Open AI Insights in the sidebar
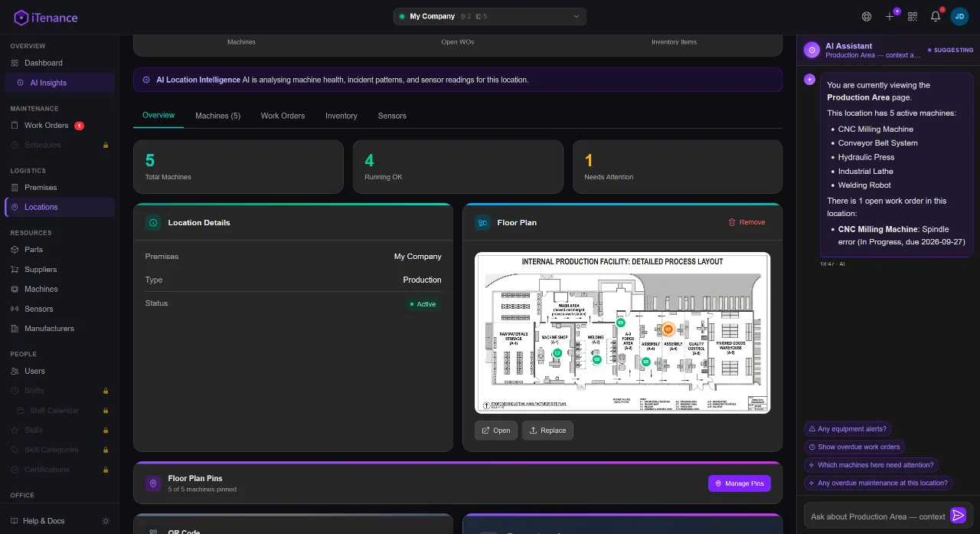The image size is (980, 534). [x=59, y=83]
